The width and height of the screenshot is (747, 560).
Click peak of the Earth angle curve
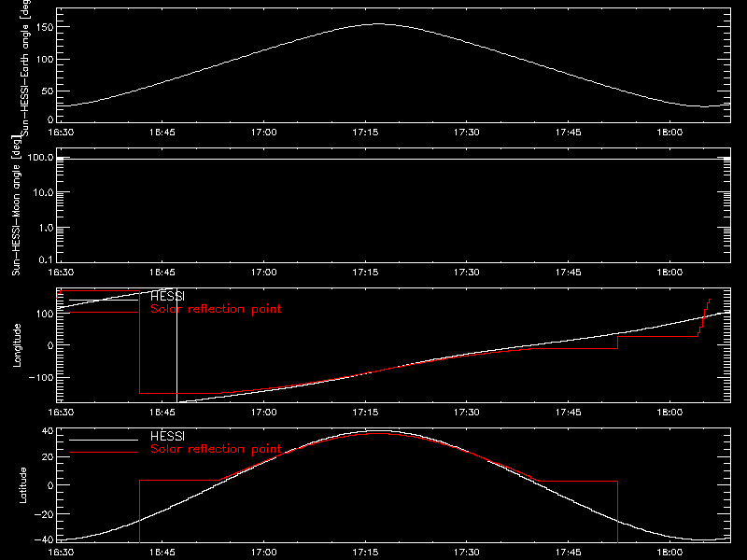[x=379, y=24]
